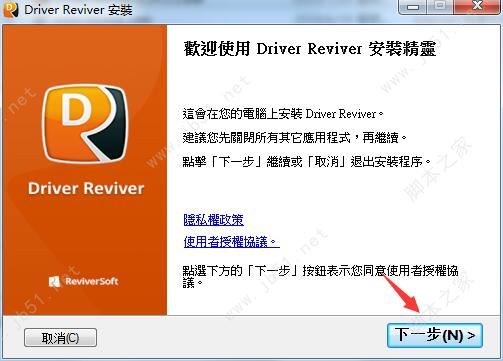Image resolution: width=503 pixels, height=361 pixels.
Task: Open the 隱私權政策 privacy policy link
Action: [213, 220]
